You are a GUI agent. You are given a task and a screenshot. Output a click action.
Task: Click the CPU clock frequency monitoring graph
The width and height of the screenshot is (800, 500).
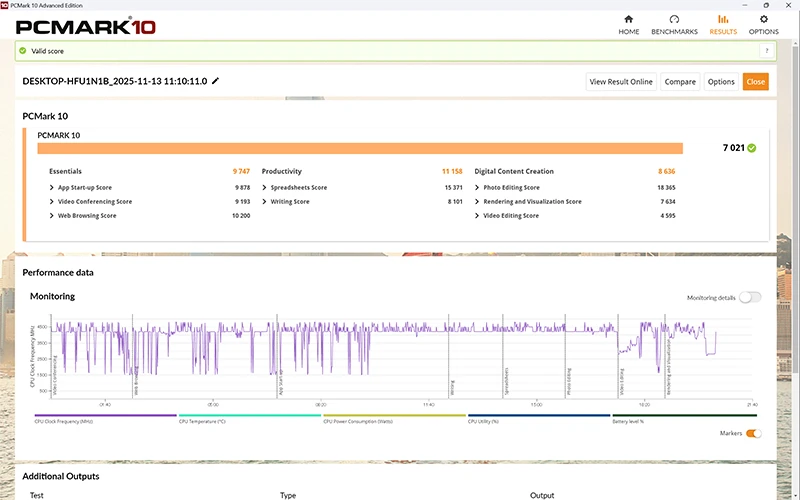point(400,355)
